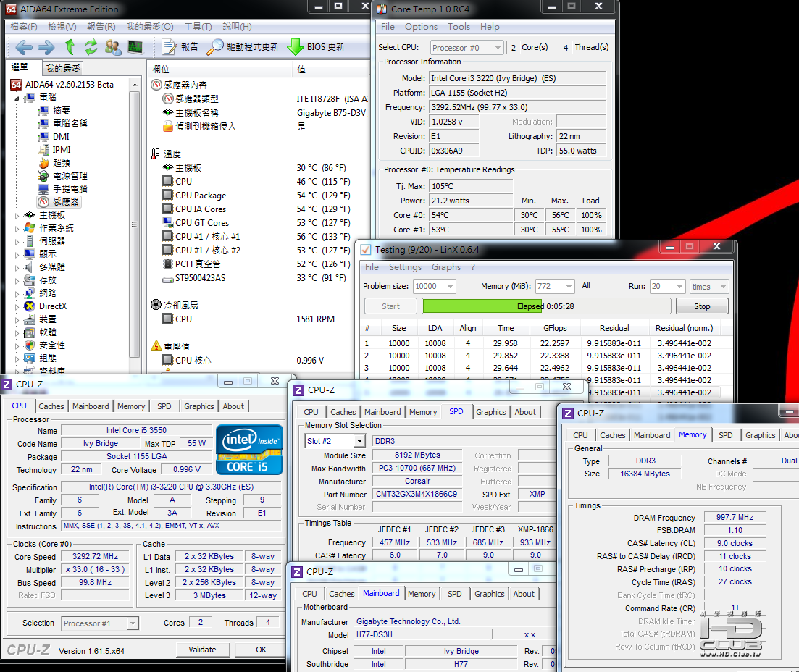799x672 pixels.
Task: Select the 感應器 sensor tree item
Action: 59,202
